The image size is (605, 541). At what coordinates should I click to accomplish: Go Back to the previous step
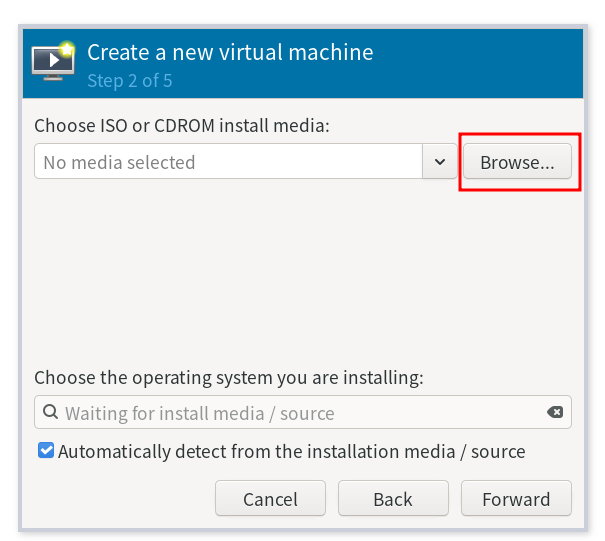pos(393,499)
